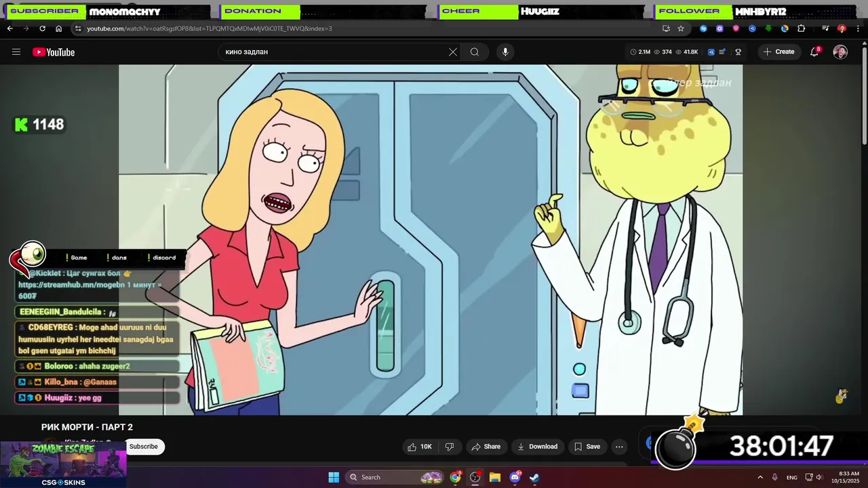This screenshot has height=488, width=868.
Task: Open the YouTube hamburger guide menu
Action: (16, 52)
